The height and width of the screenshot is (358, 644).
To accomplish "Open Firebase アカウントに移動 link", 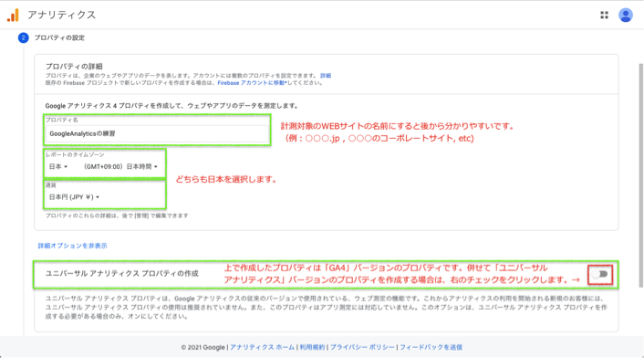I will (x=252, y=82).
